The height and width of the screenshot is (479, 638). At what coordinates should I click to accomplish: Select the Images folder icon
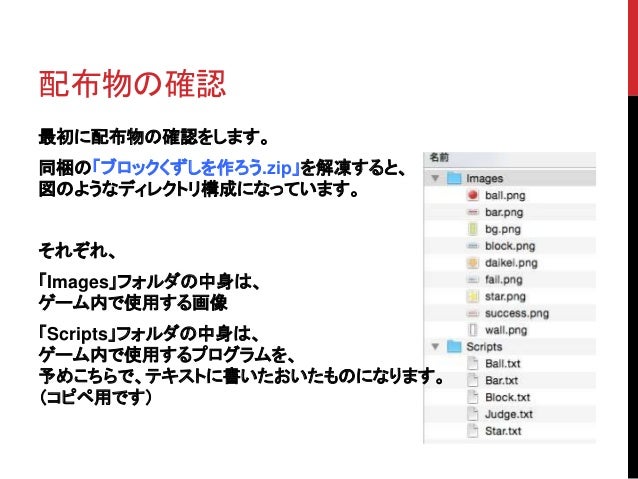[454, 178]
